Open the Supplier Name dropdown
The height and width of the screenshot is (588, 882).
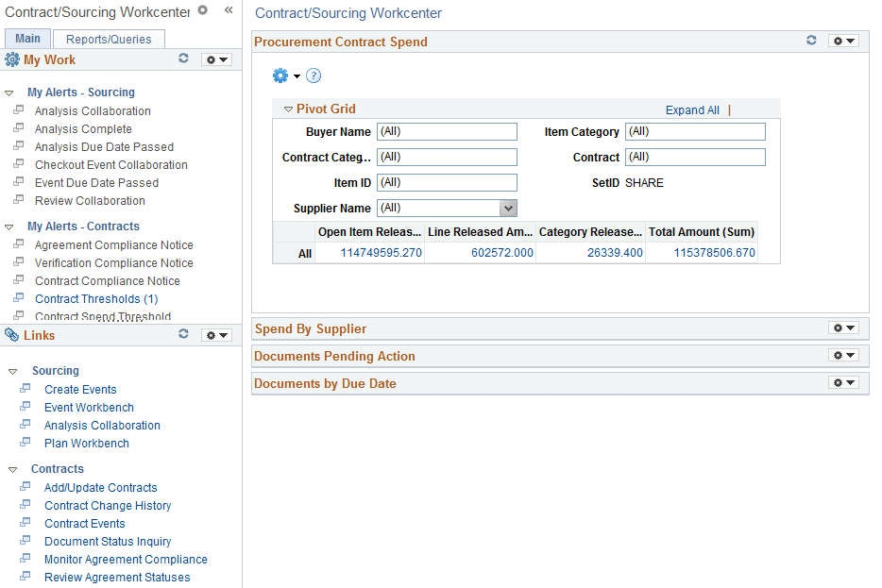tap(508, 208)
